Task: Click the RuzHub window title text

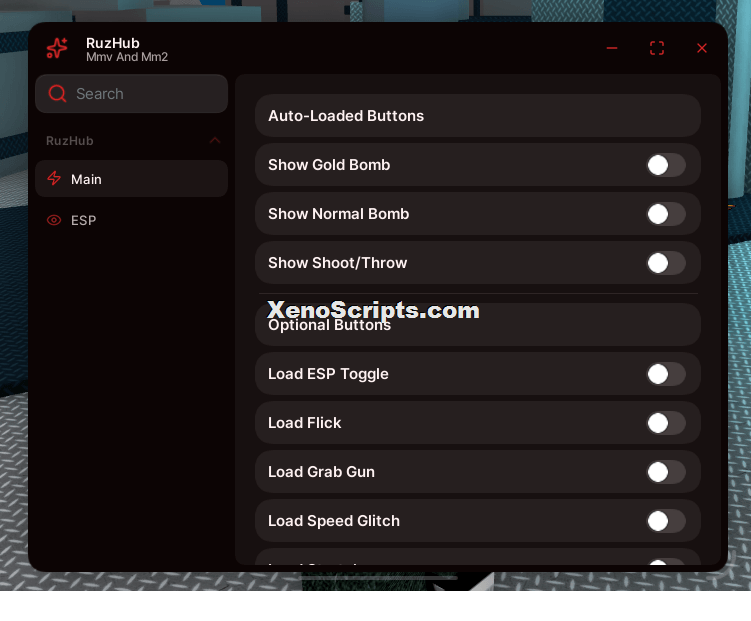Action: (113, 43)
